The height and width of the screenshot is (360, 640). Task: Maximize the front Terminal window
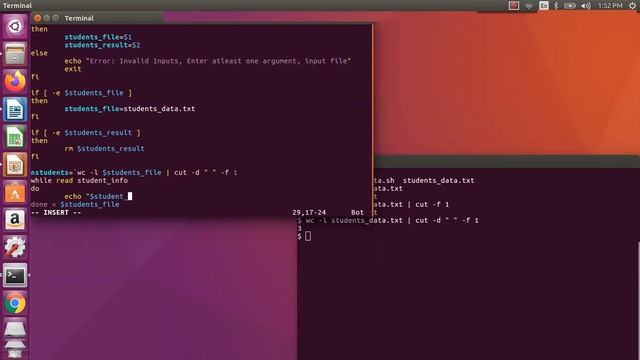pos(56,18)
